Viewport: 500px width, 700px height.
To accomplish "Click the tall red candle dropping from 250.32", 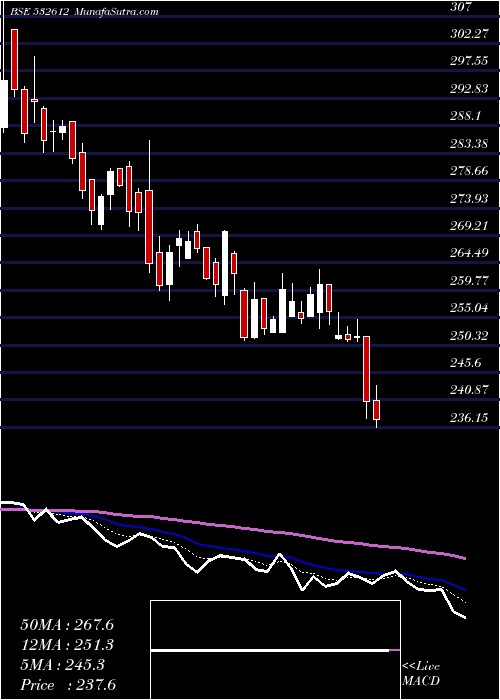I will [367, 369].
